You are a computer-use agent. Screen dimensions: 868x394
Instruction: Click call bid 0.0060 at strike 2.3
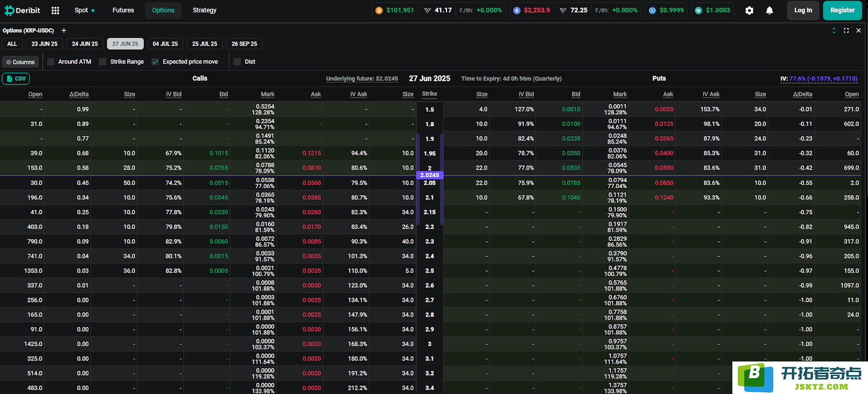[219, 242]
